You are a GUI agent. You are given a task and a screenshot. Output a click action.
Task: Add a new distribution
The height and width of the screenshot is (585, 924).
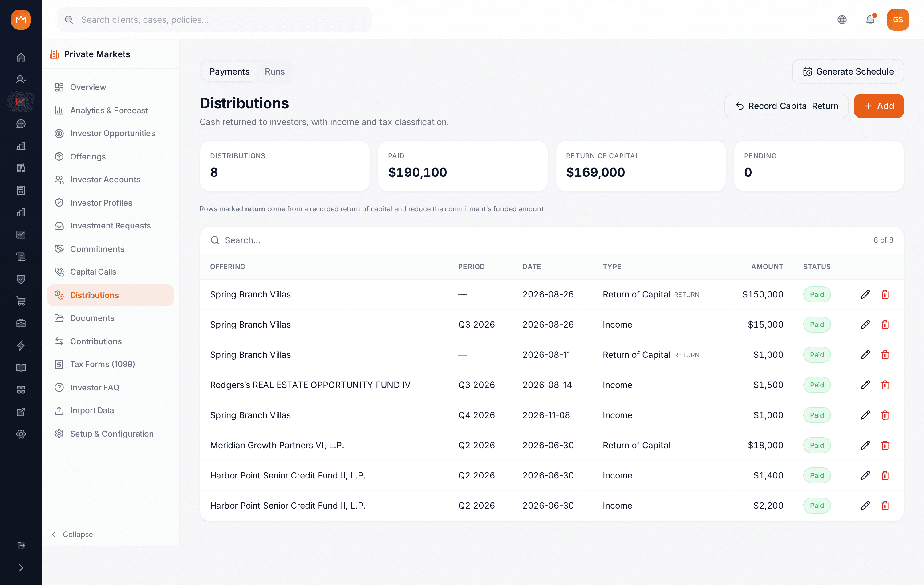[879, 106]
